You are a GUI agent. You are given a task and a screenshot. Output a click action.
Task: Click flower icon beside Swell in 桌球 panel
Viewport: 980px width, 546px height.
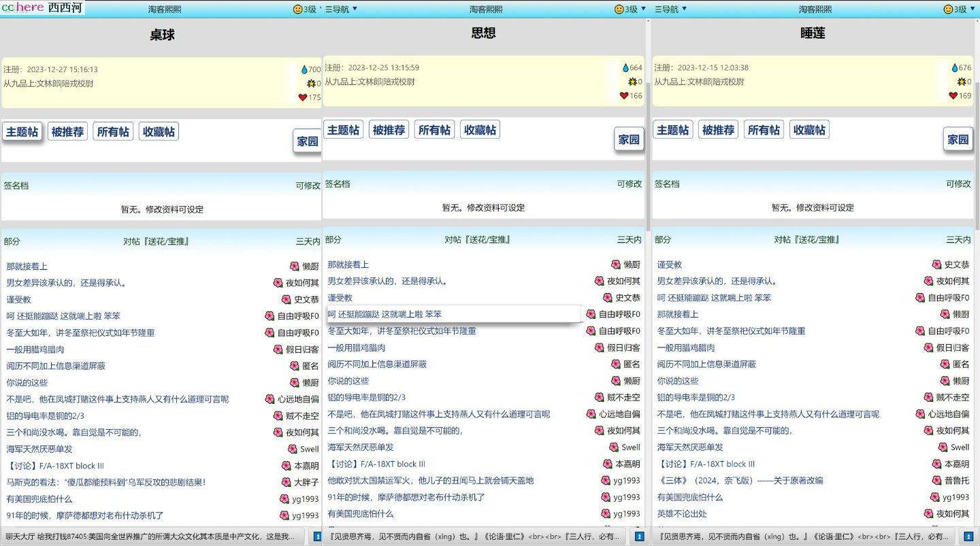(x=293, y=449)
